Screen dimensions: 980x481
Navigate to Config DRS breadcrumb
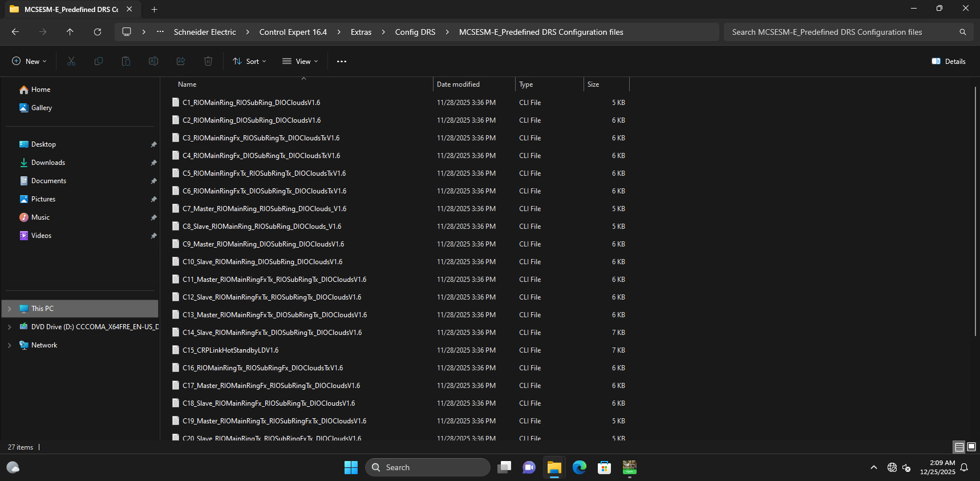click(415, 32)
